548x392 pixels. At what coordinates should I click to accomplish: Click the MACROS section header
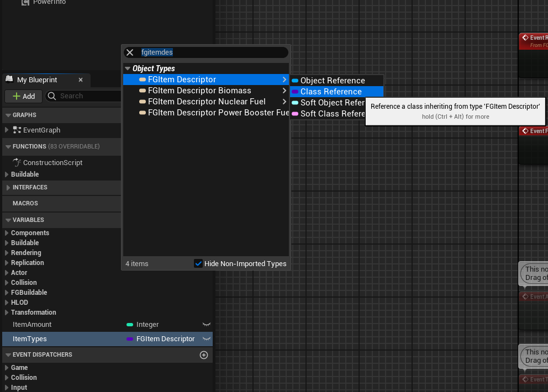(x=25, y=203)
